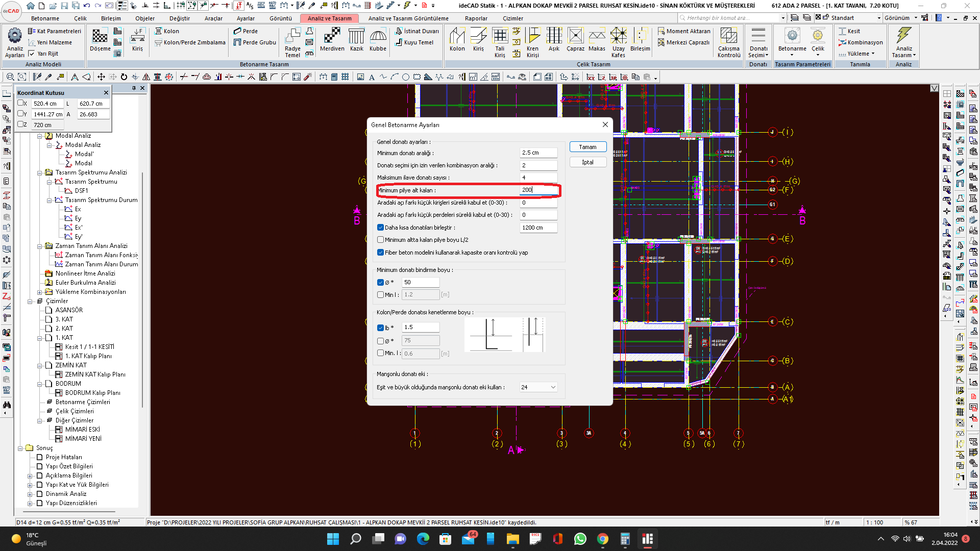Viewport: 980px width, 551px height.
Task: Toggle X coordinate lock in Koordinat Kutusu
Action: click(x=20, y=103)
